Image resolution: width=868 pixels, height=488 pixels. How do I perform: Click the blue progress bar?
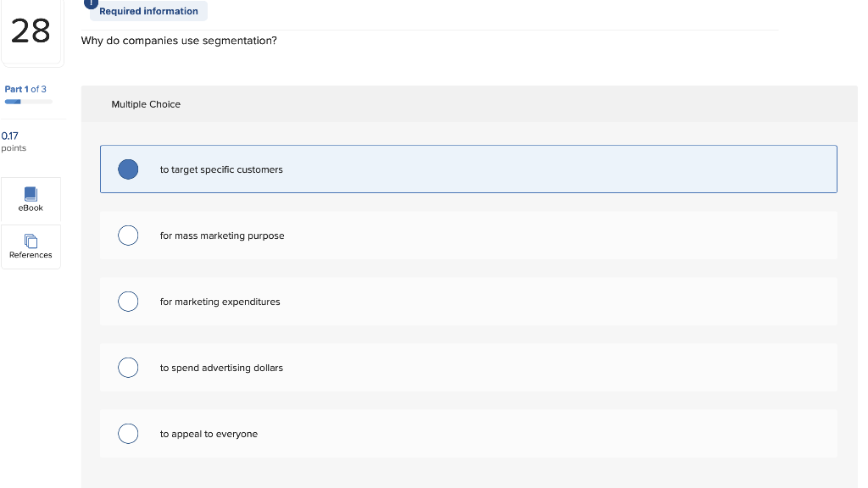(12, 101)
